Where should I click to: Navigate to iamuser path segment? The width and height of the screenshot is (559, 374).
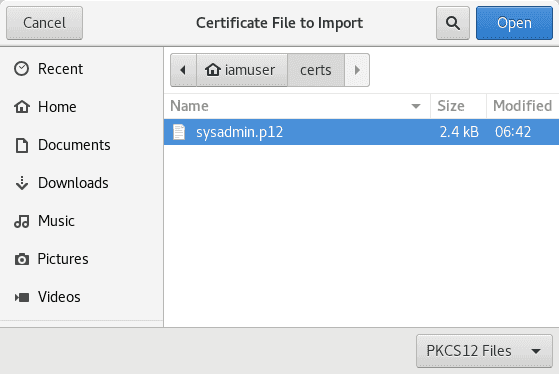pyautogui.click(x=242, y=70)
